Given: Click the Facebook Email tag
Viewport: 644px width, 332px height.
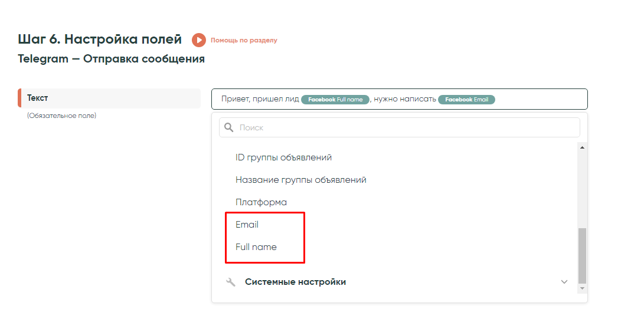Looking at the screenshot, I should click(466, 100).
